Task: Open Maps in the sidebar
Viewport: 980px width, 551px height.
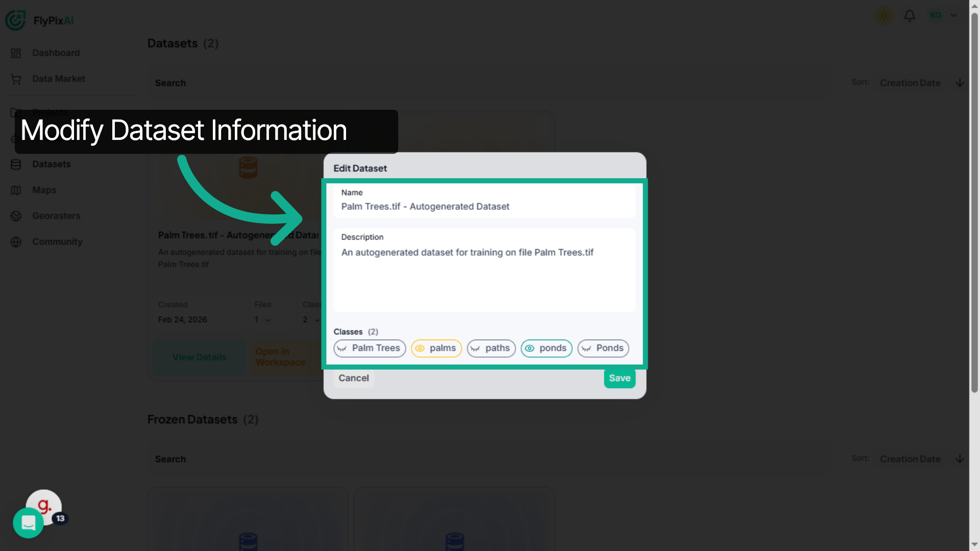Action: coord(44,190)
